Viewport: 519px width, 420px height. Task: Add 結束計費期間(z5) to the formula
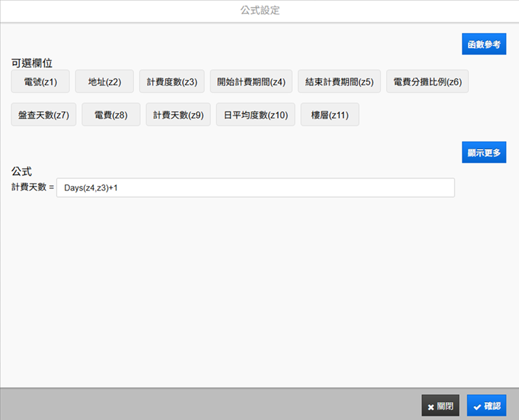click(339, 82)
